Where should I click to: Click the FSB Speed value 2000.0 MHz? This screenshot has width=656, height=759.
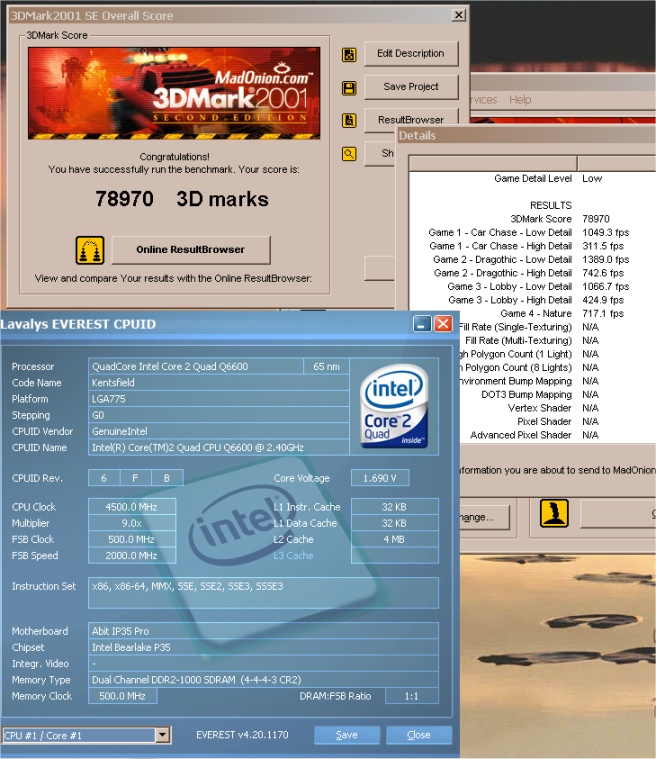pyautogui.click(x=132, y=556)
